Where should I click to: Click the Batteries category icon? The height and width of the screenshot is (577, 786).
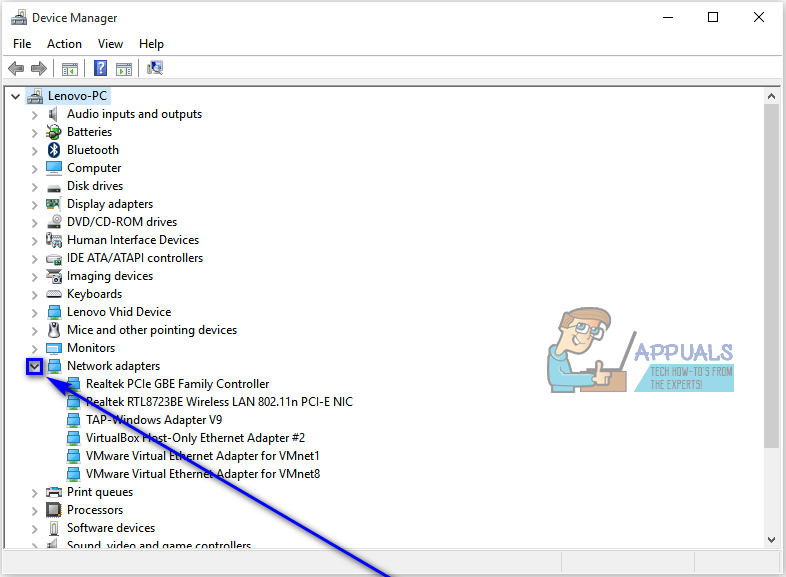pos(54,132)
